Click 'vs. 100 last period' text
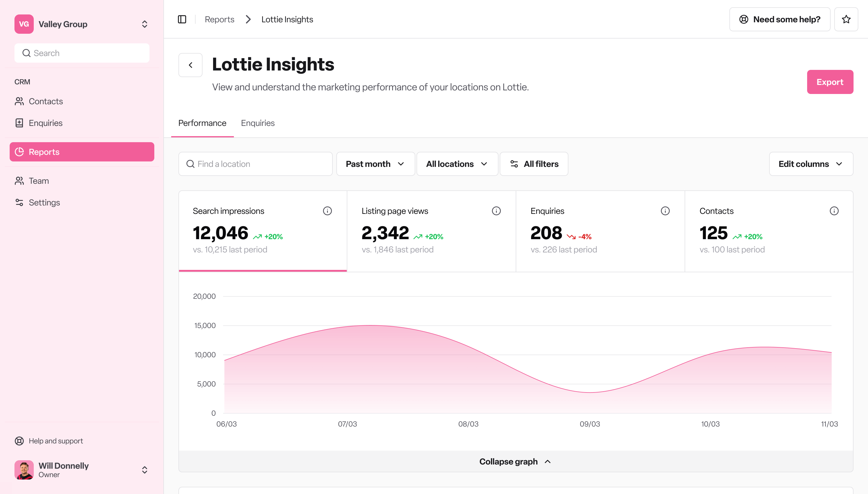This screenshot has width=868, height=494. click(x=732, y=250)
